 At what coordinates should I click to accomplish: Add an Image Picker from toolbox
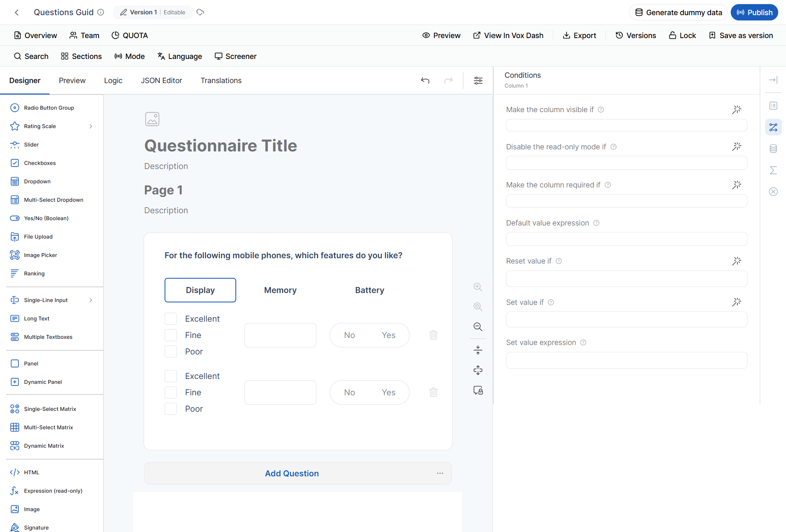point(41,255)
